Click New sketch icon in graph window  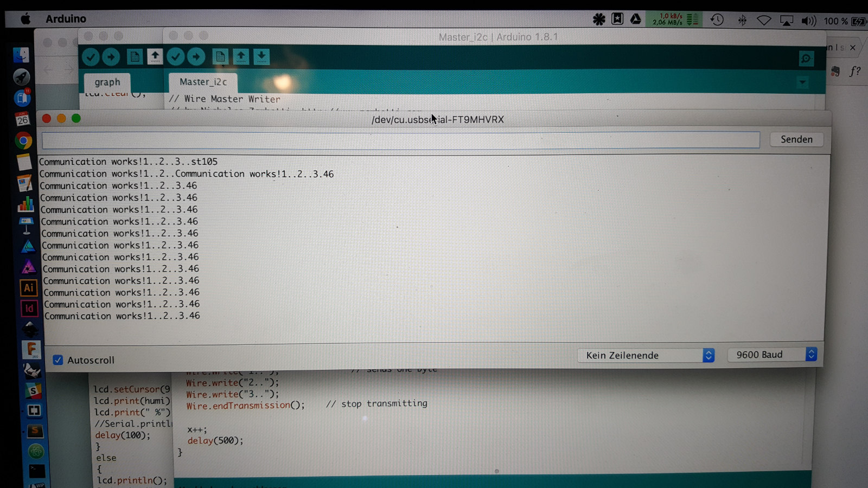pyautogui.click(x=135, y=56)
